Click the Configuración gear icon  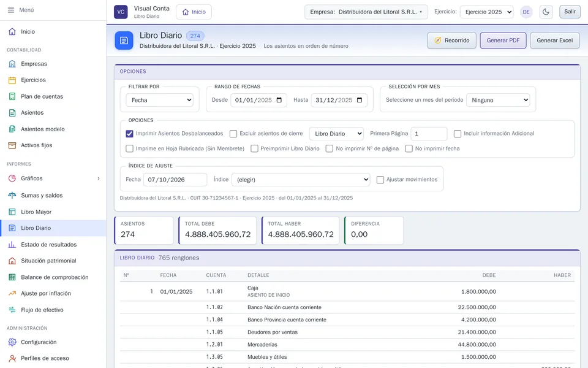pyautogui.click(x=12, y=342)
